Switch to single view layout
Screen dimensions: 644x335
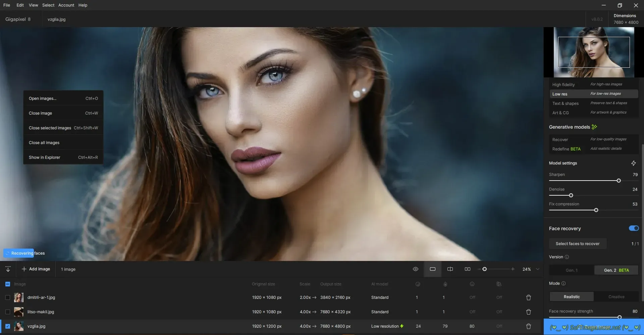[x=433, y=269]
